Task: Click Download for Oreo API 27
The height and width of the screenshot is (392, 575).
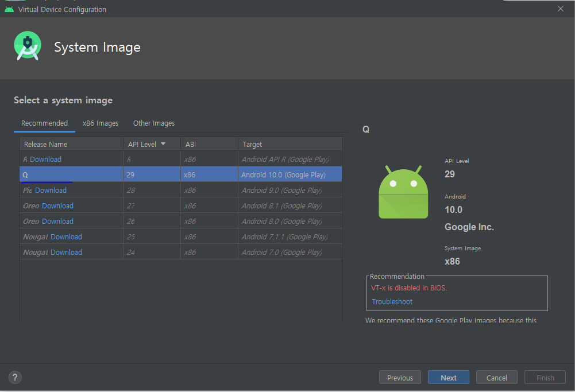Action: [57, 206]
